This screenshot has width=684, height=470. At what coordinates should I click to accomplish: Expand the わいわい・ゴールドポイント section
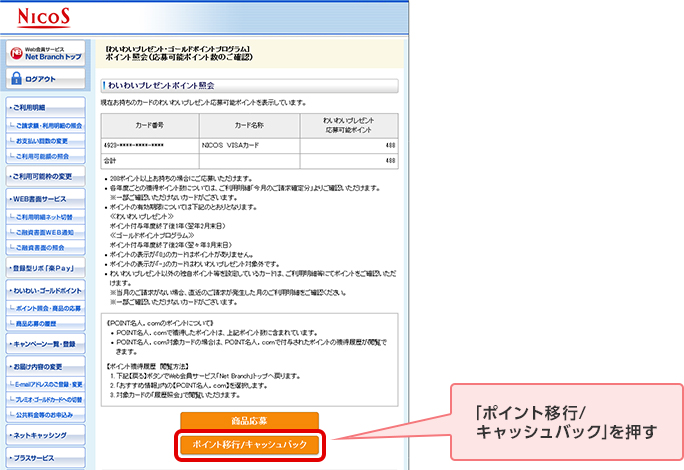click(x=46, y=292)
